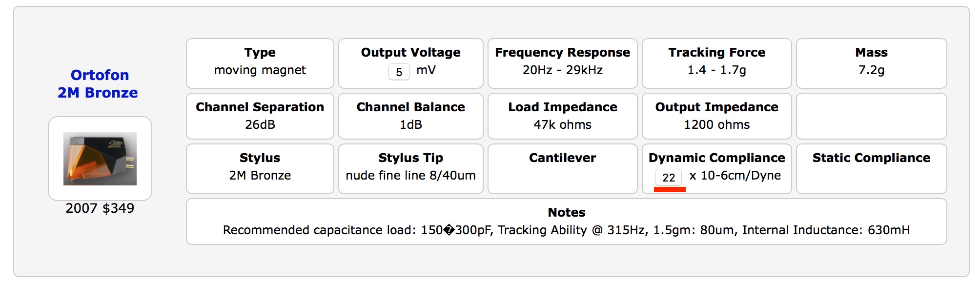Click the 2M Bronze cartridge thumbnail

100,158
